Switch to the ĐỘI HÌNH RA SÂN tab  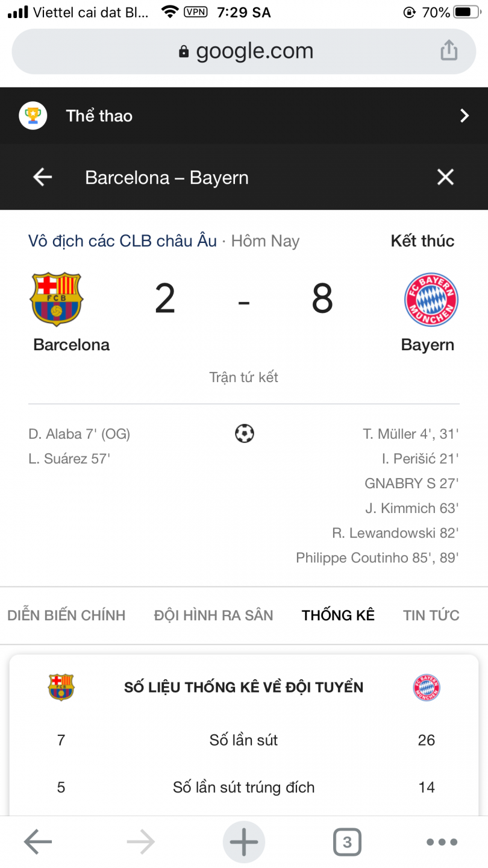pyautogui.click(x=213, y=615)
